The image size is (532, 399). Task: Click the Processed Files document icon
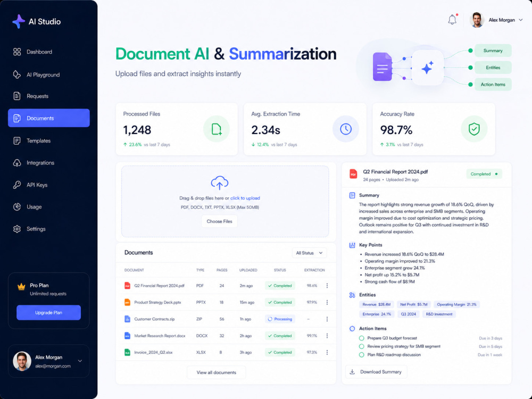[x=217, y=129]
